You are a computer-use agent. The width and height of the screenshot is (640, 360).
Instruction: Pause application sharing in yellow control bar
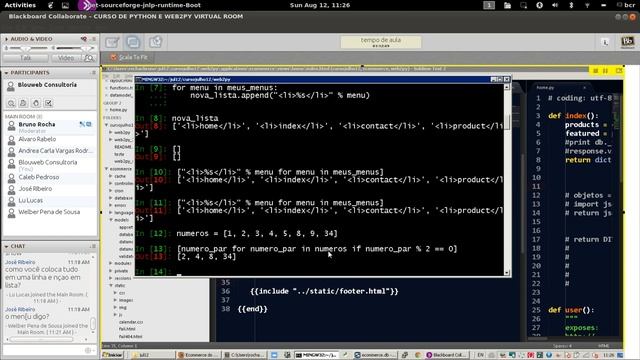click(x=606, y=71)
